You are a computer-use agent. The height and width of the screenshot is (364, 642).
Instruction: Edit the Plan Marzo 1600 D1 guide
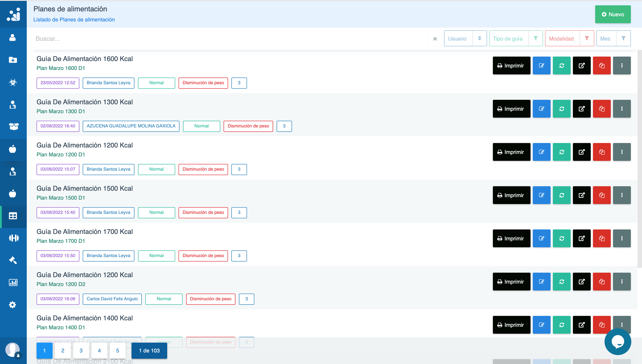pyautogui.click(x=541, y=65)
